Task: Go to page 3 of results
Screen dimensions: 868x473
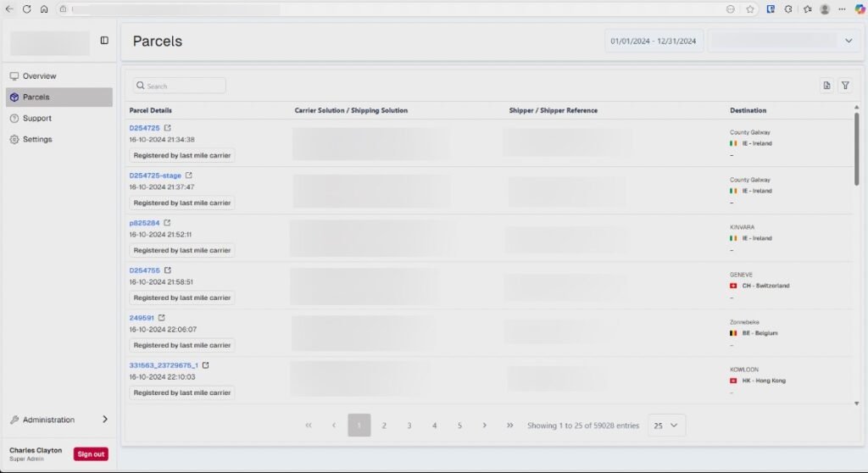Action: [409, 426]
